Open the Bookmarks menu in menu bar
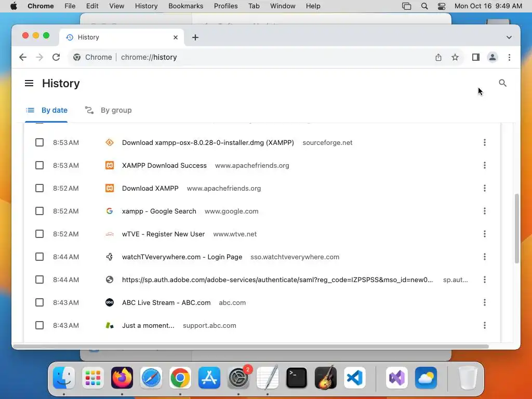The image size is (532, 399). point(185,6)
